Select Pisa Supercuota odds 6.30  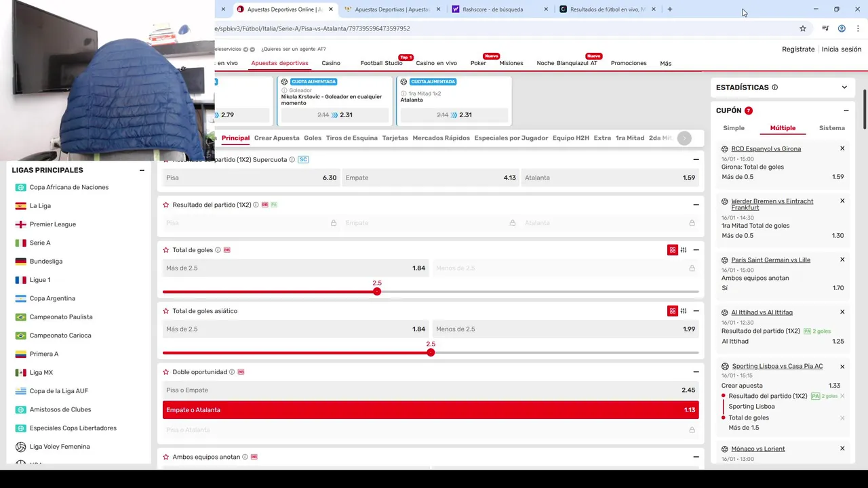pyautogui.click(x=251, y=178)
